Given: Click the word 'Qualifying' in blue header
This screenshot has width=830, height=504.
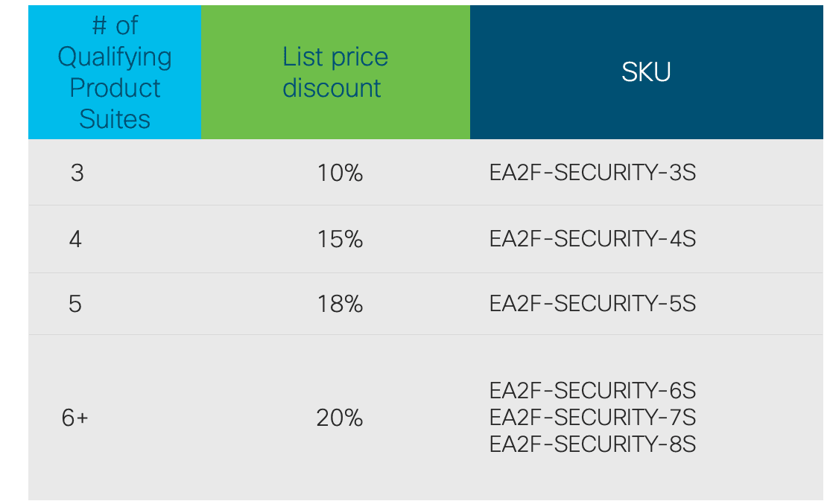Looking at the screenshot, I should (115, 57).
